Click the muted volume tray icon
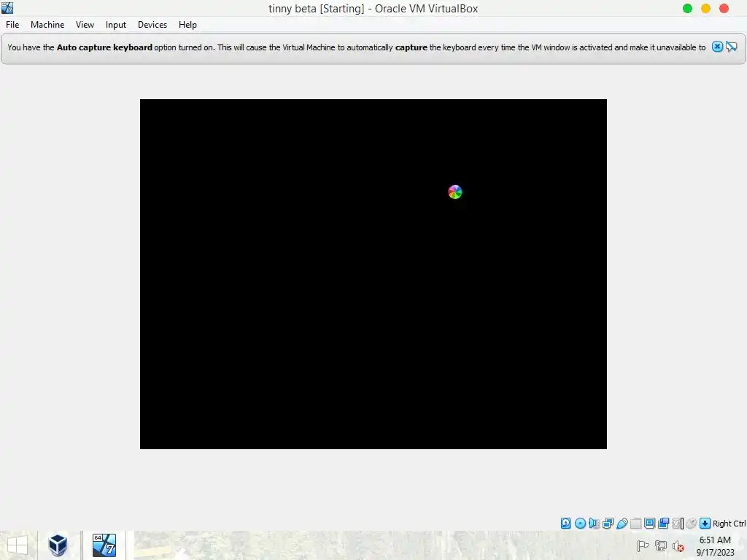 pyautogui.click(x=678, y=546)
